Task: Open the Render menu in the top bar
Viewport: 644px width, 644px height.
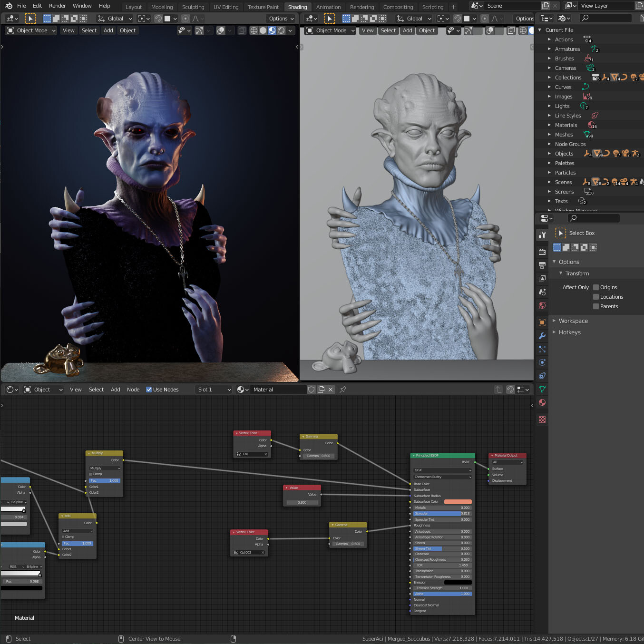Action: (57, 6)
